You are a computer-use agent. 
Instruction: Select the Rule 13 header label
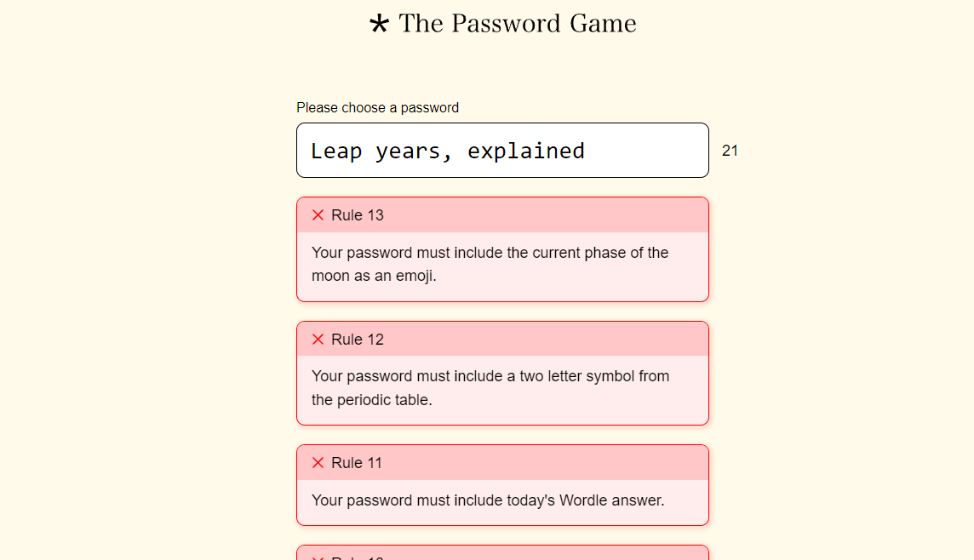click(x=358, y=215)
